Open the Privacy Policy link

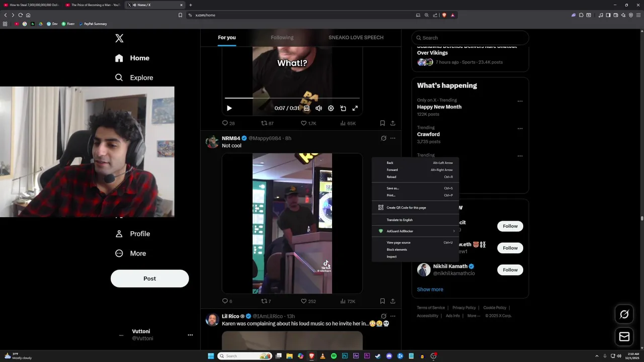(x=464, y=308)
